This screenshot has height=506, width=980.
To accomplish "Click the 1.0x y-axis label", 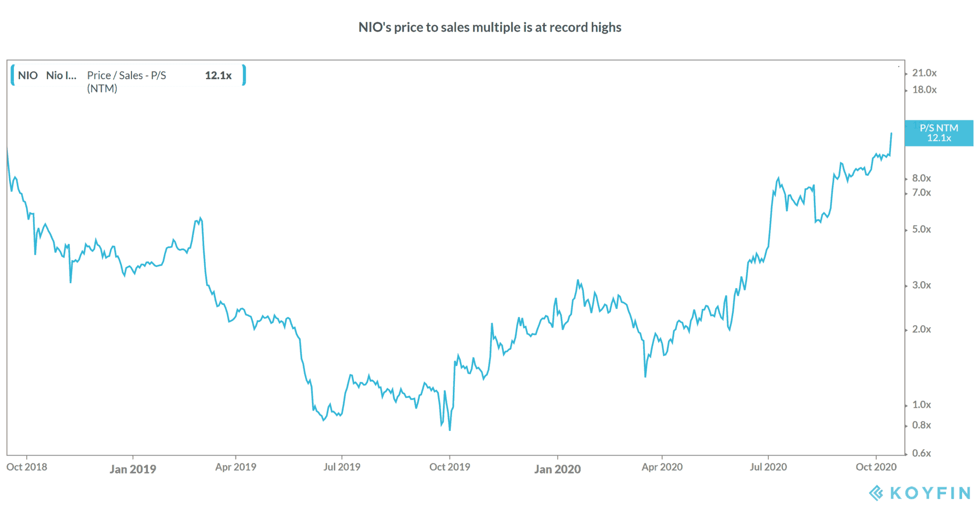I will click(x=921, y=405).
